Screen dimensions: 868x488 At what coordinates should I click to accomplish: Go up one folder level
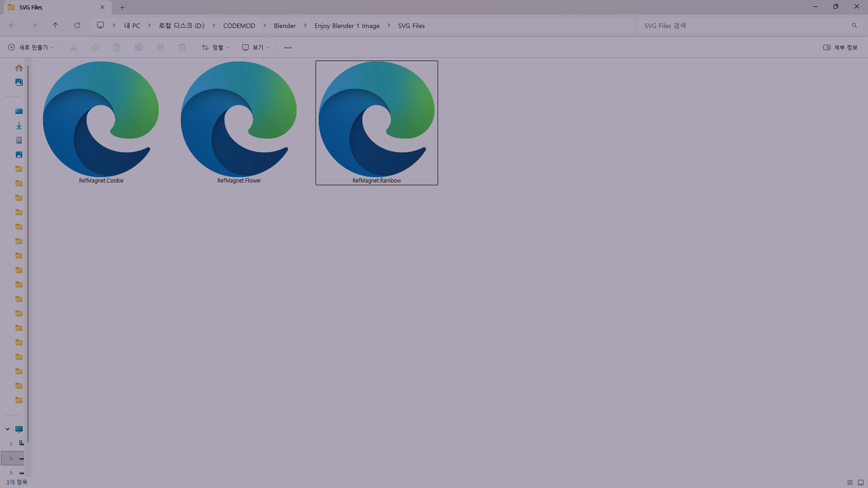56,25
